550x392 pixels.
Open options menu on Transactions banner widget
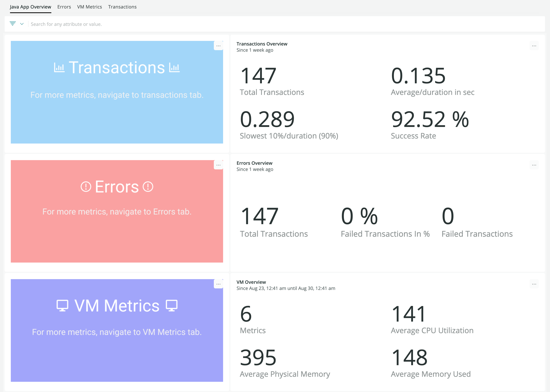pos(218,46)
